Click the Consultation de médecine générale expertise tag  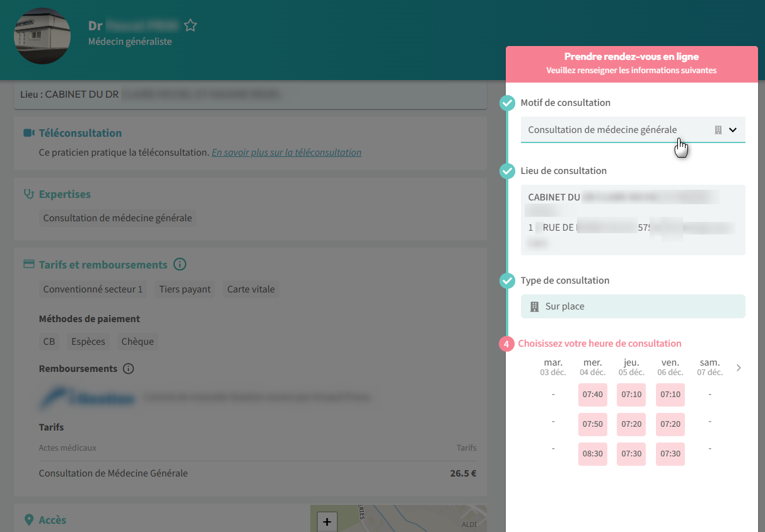click(117, 218)
